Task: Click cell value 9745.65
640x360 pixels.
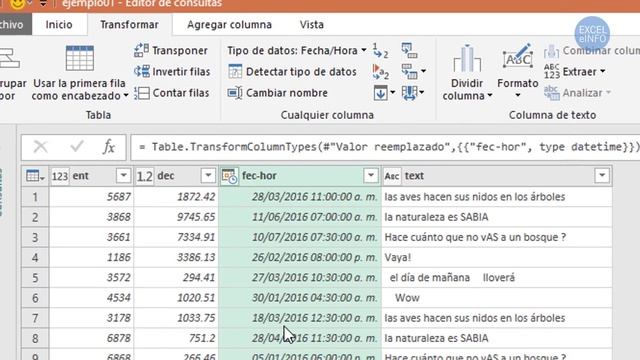Action: click(x=176, y=217)
